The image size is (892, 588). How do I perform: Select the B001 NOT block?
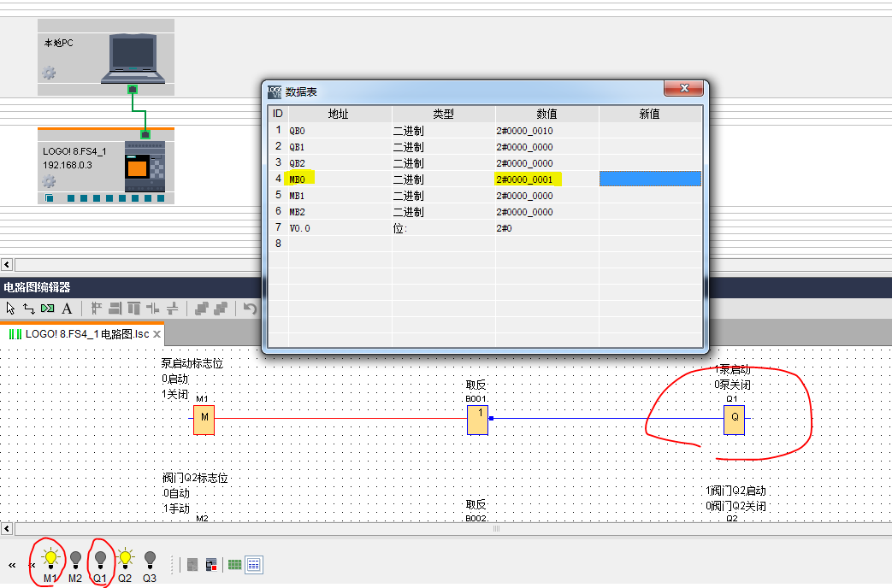(x=478, y=420)
